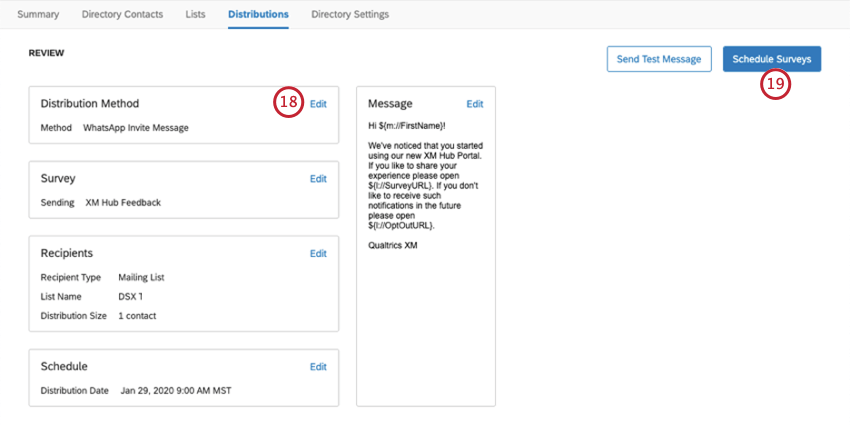Image resolution: width=850 pixels, height=425 pixels.
Task: Click the Jan 29, 2020 distribution date
Action: pos(176,390)
